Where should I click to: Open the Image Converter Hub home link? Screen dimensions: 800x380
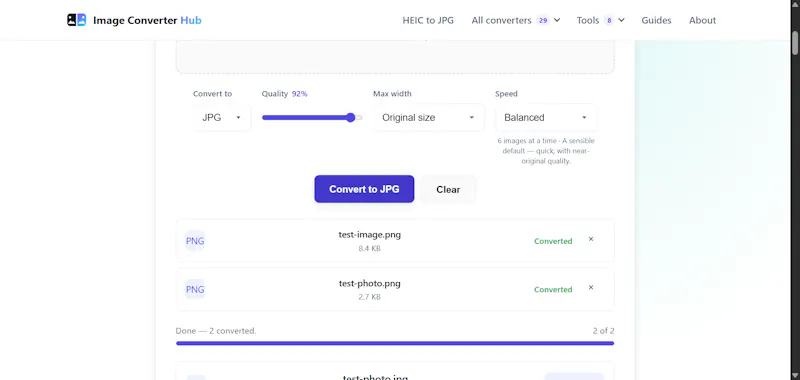tap(134, 20)
